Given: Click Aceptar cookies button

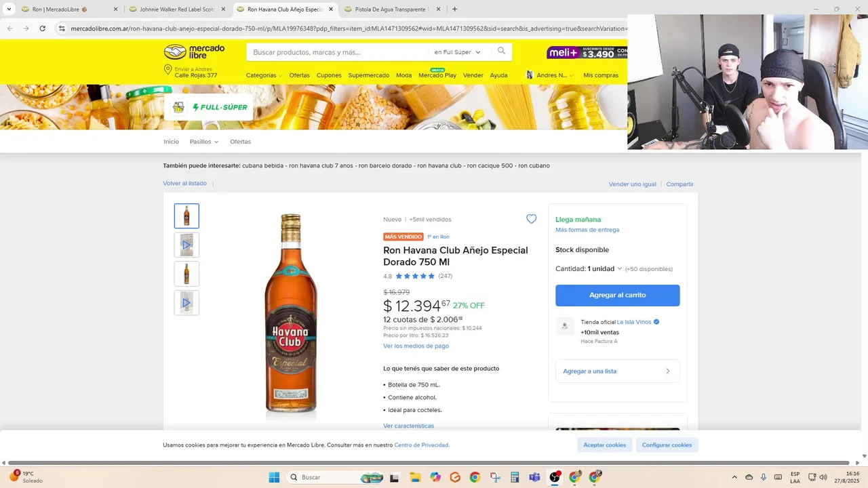Looking at the screenshot, I should tap(605, 445).
